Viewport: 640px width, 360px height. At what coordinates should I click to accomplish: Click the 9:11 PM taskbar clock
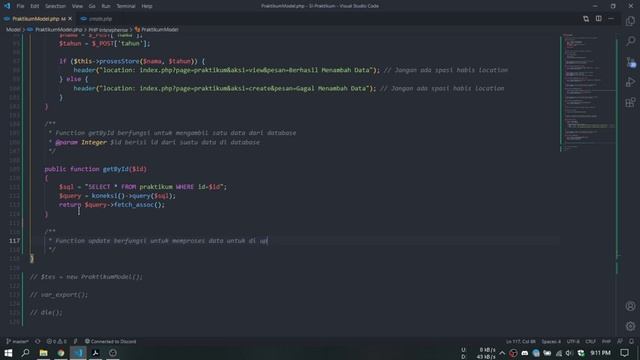tap(600, 353)
